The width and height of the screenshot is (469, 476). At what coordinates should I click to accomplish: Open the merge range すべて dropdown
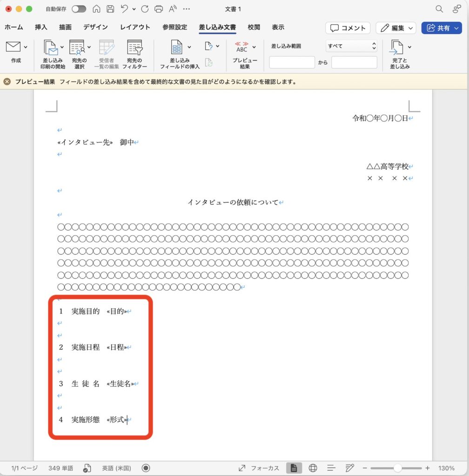pos(351,46)
